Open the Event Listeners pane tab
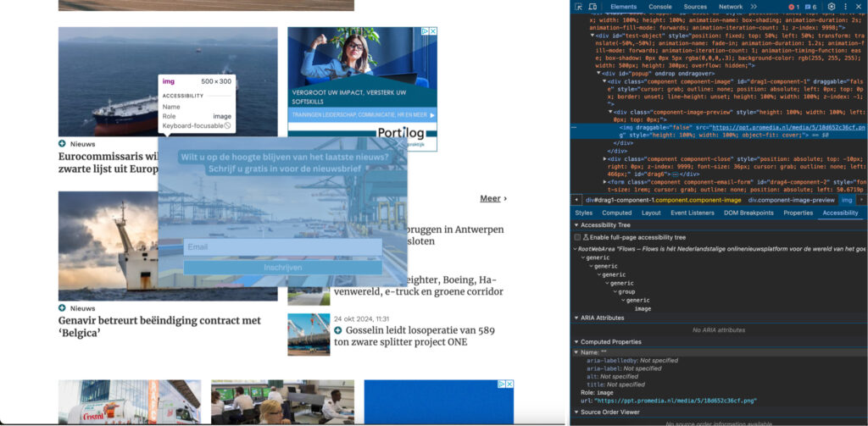This screenshot has height=426, width=868. tap(693, 213)
